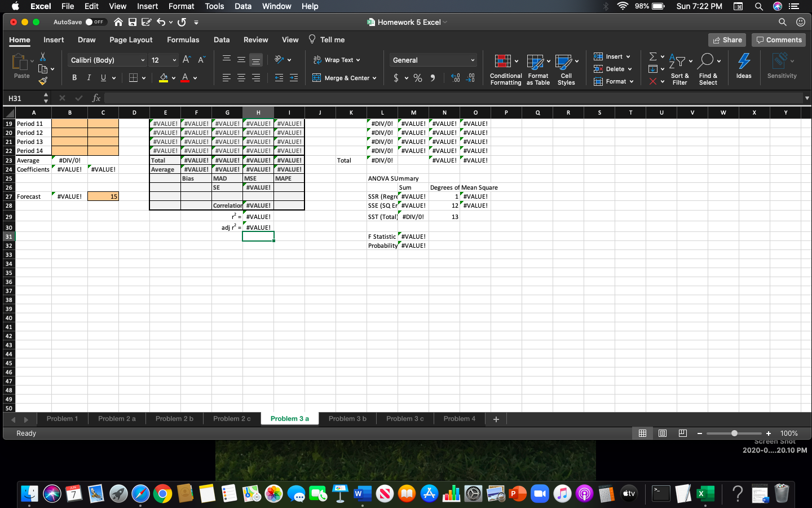Click the smiley feedback icon
Screen dimensions: 812x508
click(800, 22)
